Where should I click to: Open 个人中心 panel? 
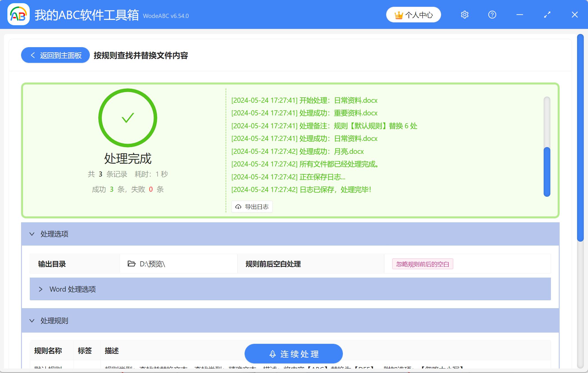(x=413, y=14)
